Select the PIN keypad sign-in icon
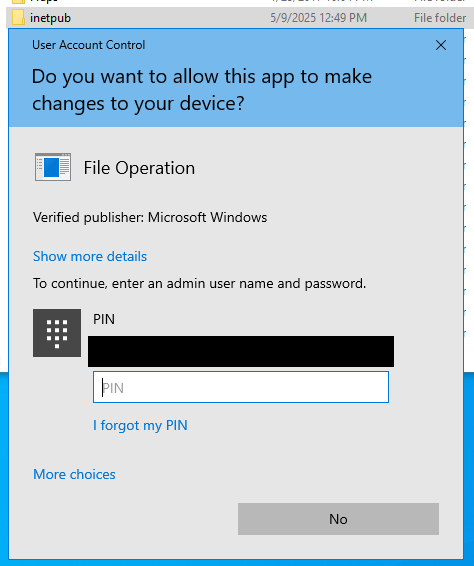Image resolution: width=474 pixels, height=566 pixels. point(57,333)
